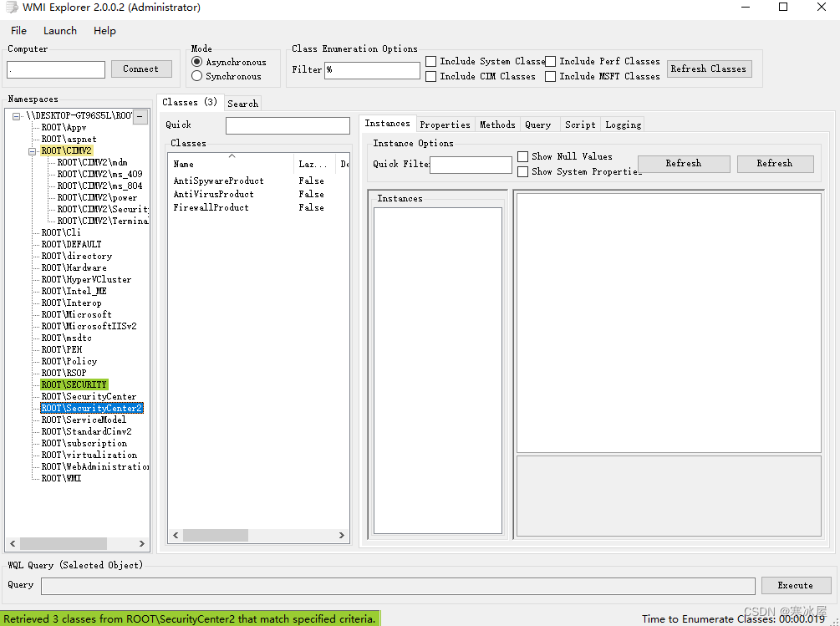Select ROOT\SECURITY namespace

point(74,384)
